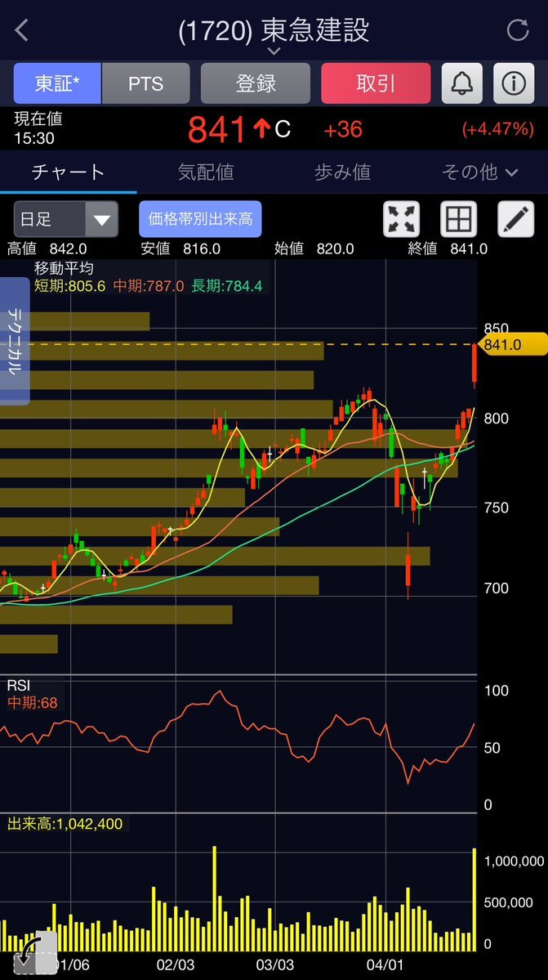Viewport: 548px width, 980px height.
Task: Tap the 03/03 date axis label
Action: pyautogui.click(x=275, y=964)
